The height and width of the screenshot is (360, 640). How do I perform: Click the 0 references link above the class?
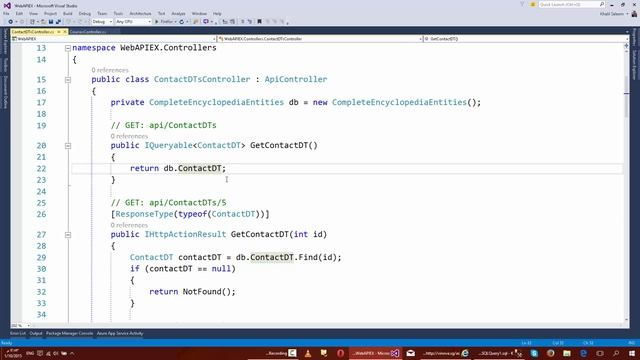pyautogui.click(x=110, y=70)
